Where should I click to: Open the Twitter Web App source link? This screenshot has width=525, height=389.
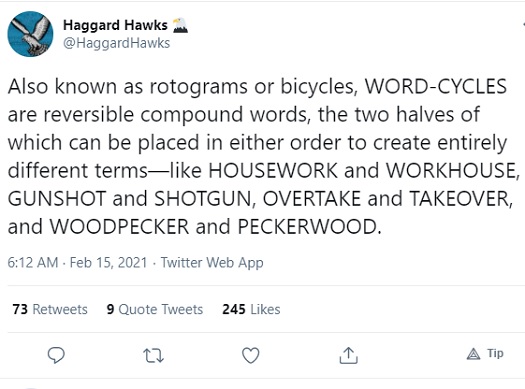(212, 263)
